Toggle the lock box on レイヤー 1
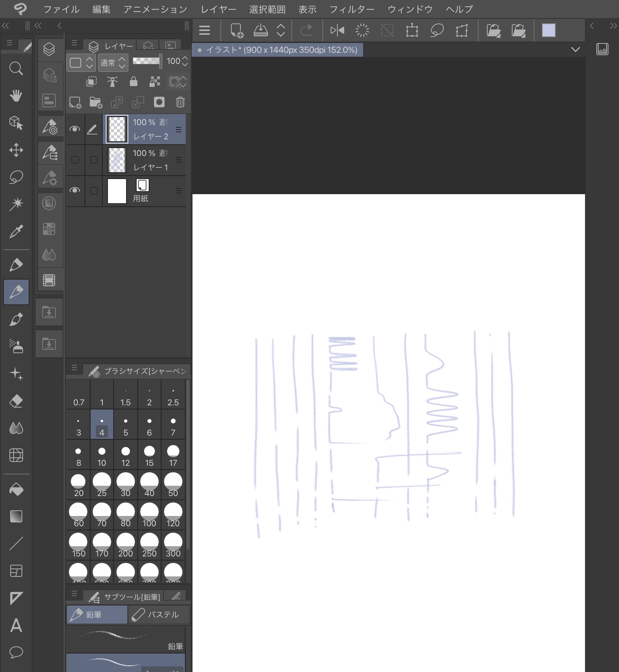Image resolution: width=619 pixels, height=672 pixels. (x=94, y=160)
